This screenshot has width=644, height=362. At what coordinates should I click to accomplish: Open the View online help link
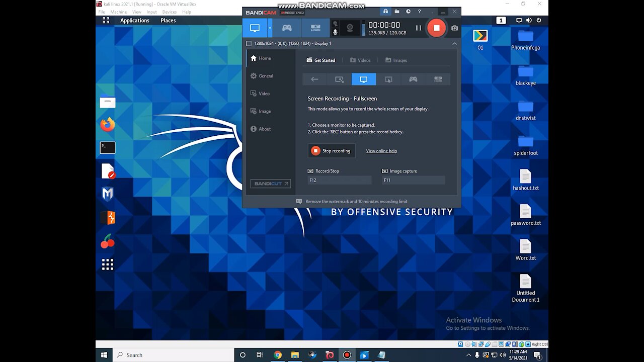(x=381, y=151)
